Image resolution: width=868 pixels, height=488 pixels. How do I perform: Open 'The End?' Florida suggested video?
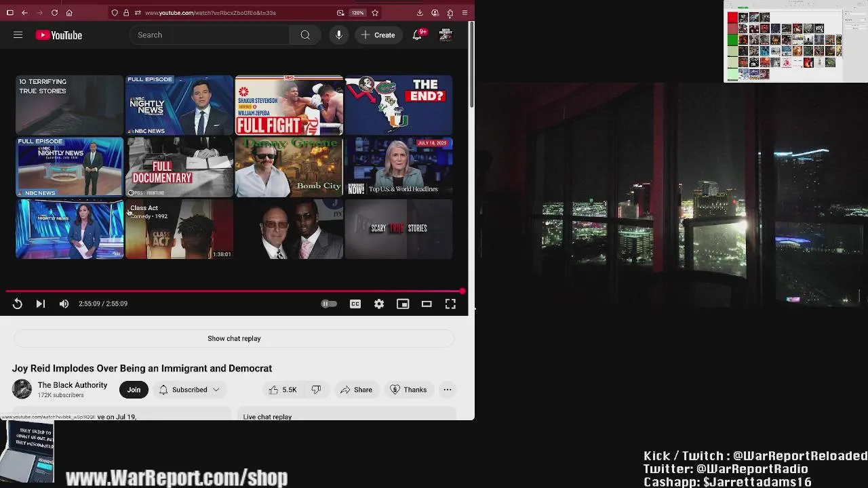[x=399, y=105]
